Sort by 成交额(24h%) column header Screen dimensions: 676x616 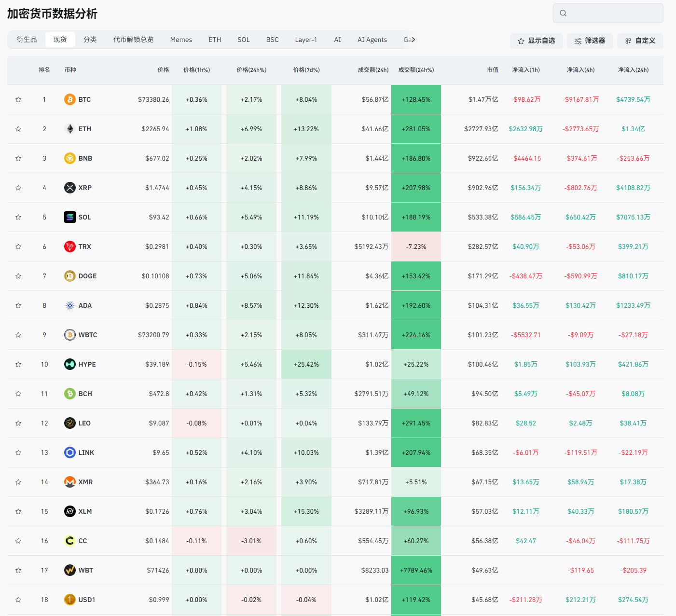click(x=416, y=70)
